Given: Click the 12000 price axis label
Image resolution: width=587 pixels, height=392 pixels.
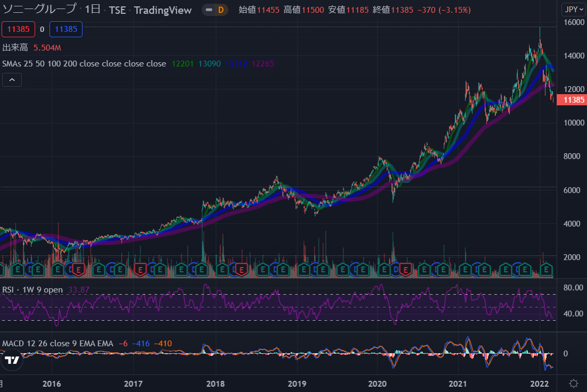Looking at the screenshot, I should tap(574, 89).
